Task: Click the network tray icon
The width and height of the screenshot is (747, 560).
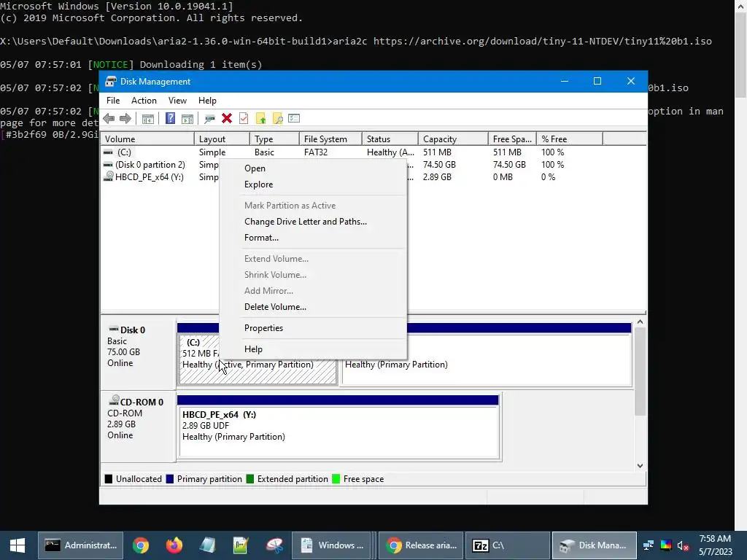Action: (648, 545)
